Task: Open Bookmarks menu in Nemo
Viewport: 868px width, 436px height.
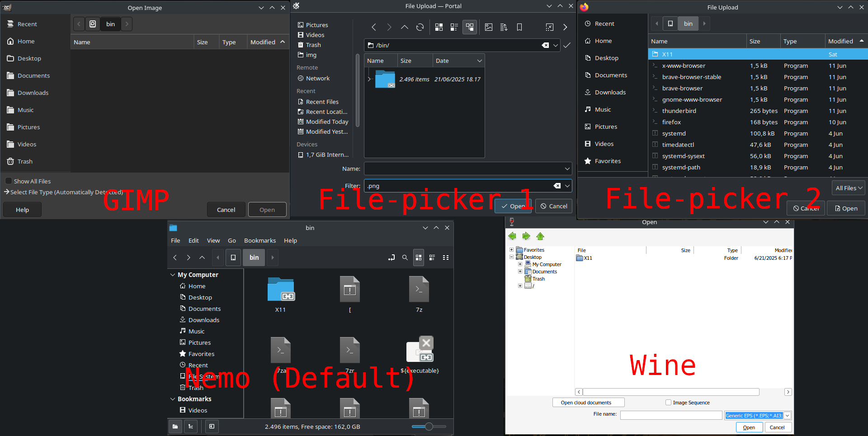Action: (x=260, y=240)
